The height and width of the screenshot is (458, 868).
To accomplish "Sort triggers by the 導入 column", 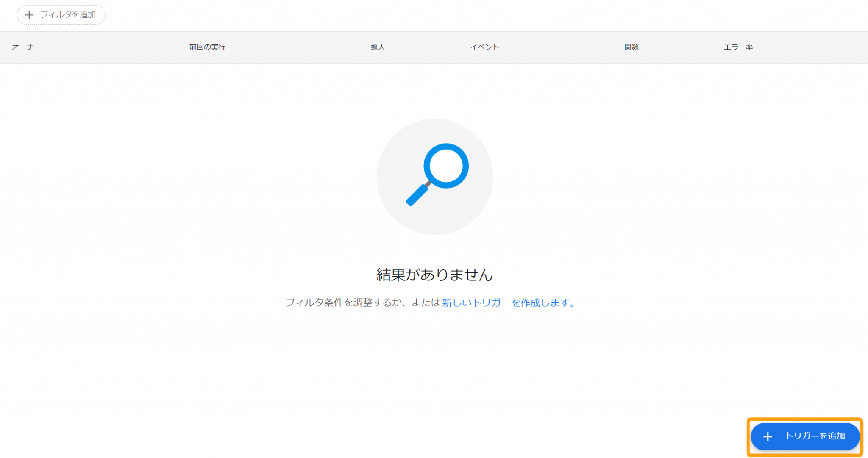I will (378, 47).
